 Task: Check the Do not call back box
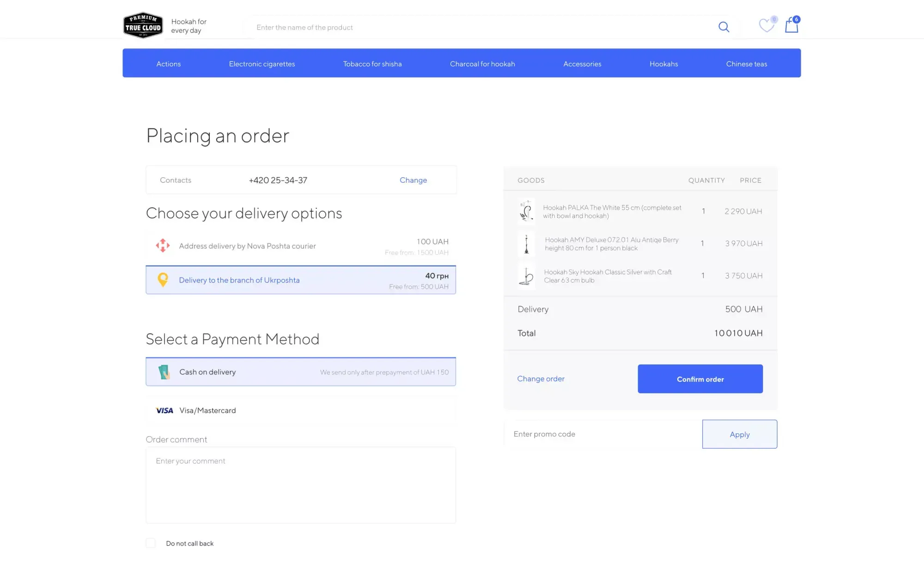click(x=151, y=543)
